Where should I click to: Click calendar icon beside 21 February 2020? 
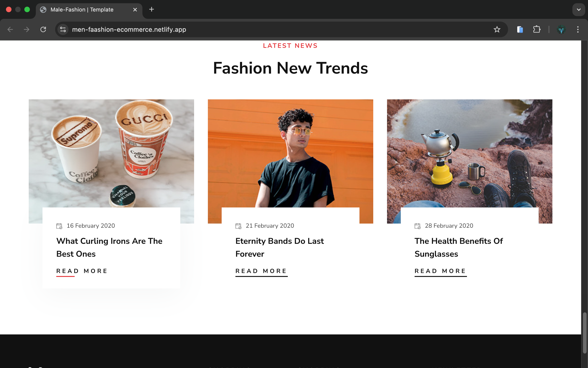pyautogui.click(x=238, y=226)
